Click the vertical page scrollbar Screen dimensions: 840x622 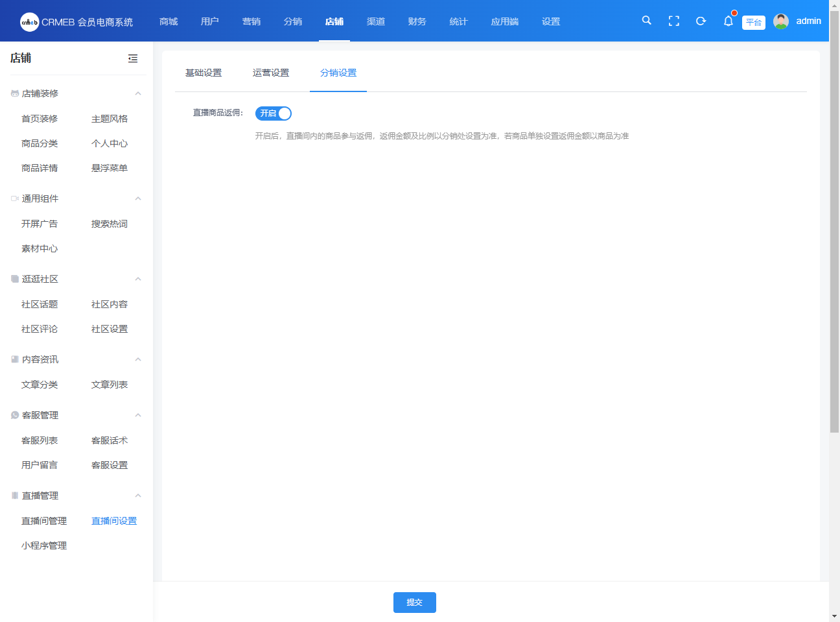tap(834, 221)
